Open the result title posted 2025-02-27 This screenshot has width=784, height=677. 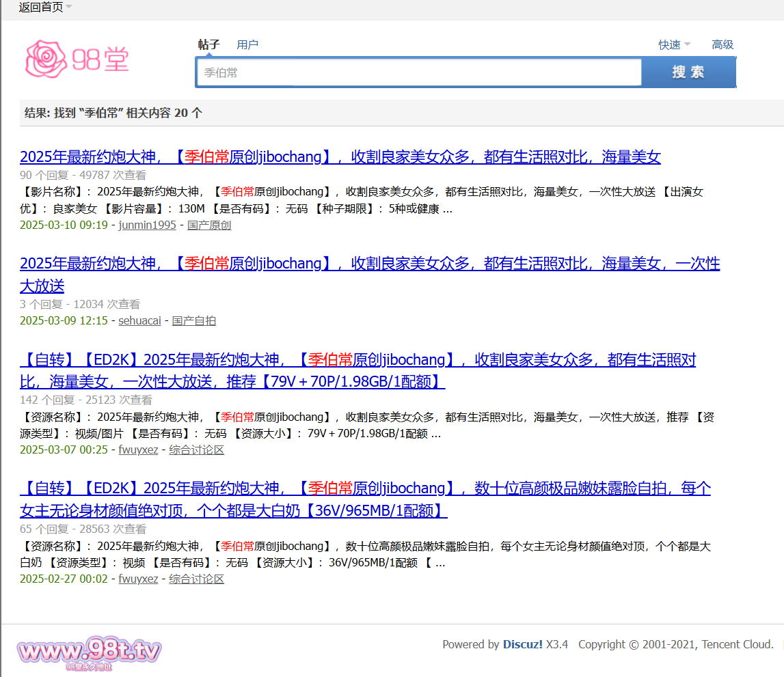365,488
